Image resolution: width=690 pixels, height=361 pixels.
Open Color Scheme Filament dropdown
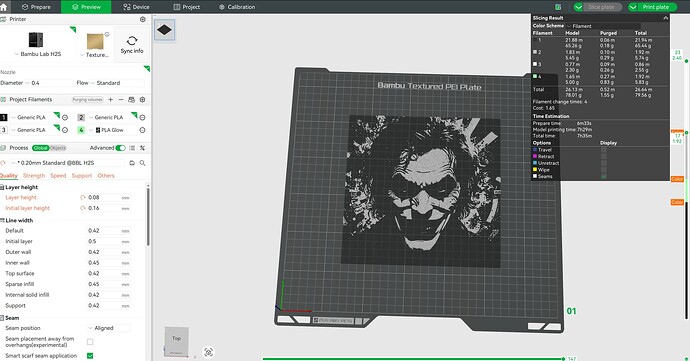click(x=603, y=26)
